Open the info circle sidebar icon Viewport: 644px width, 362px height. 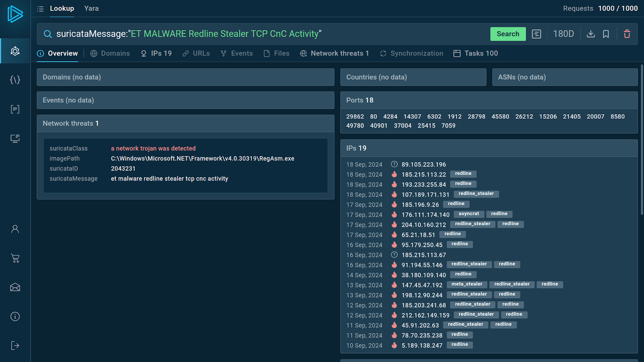(15, 317)
